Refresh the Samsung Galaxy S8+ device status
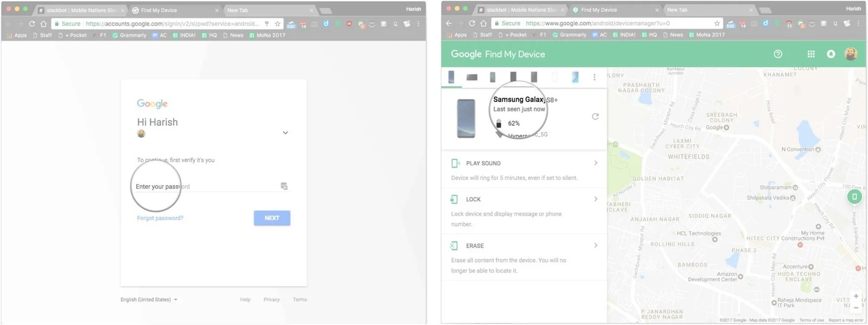The width and height of the screenshot is (868, 325). [595, 117]
